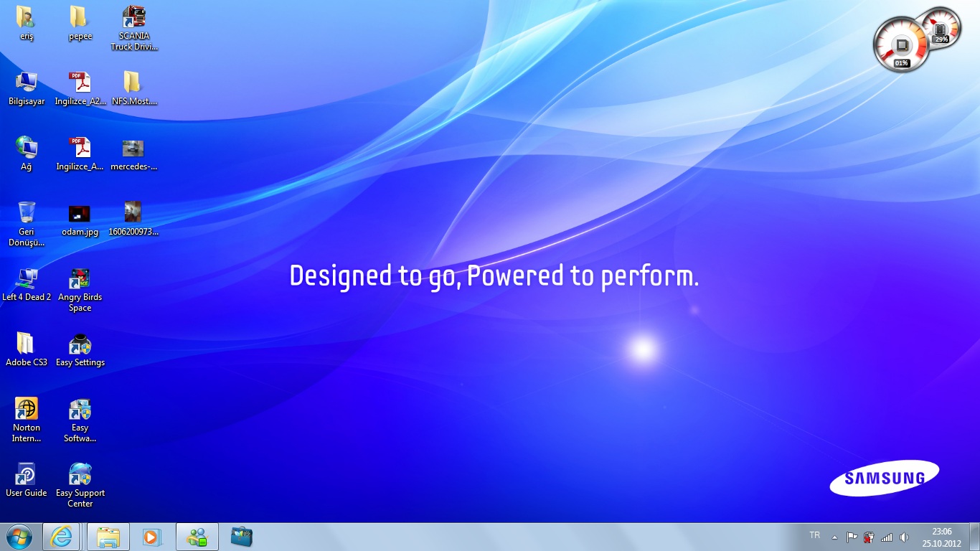Open the mercedes-... image file

[x=134, y=154]
